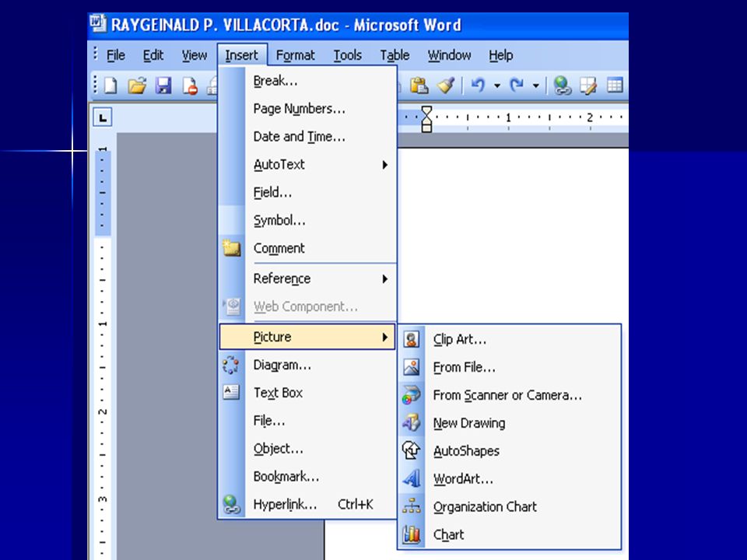Choose Break... from Insert menu

click(x=307, y=81)
